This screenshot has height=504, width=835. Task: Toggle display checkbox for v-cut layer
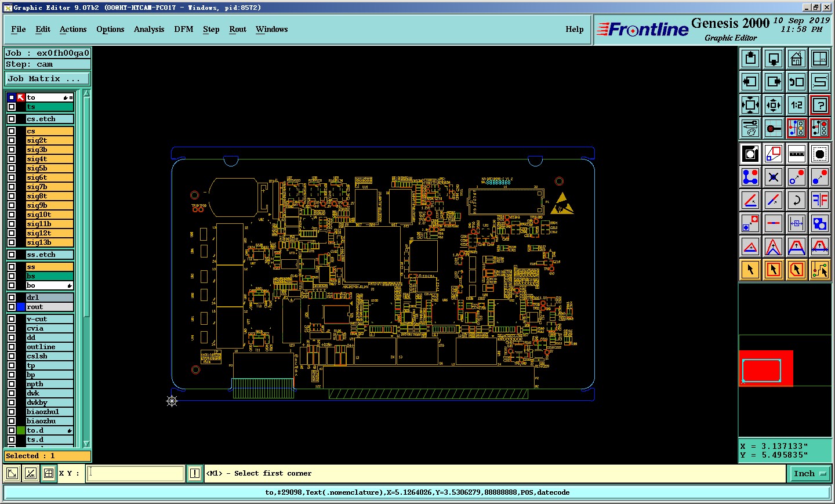coord(12,319)
